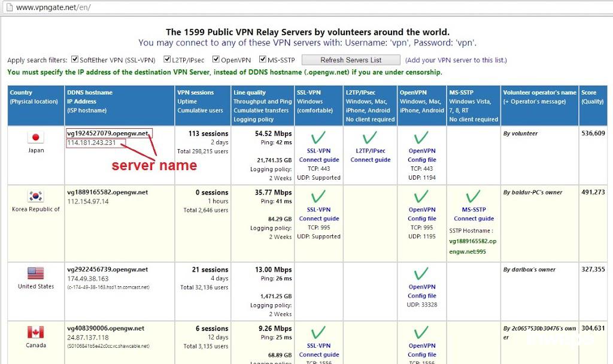613x364 pixels.
Task: Click '35.77 Mbps' line quality value
Action: pyautogui.click(x=273, y=193)
